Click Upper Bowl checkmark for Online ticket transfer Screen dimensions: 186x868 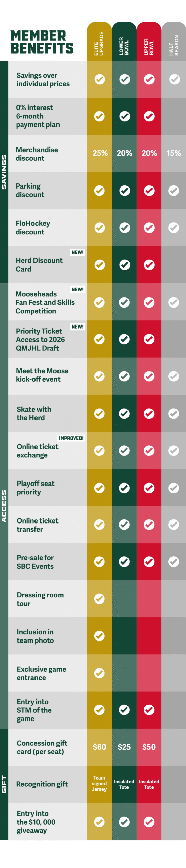tap(149, 525)
